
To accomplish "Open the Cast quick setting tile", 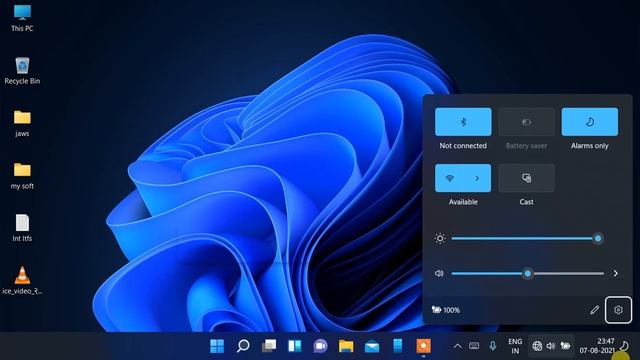I will pyautogui.click(x=526, y=178).
